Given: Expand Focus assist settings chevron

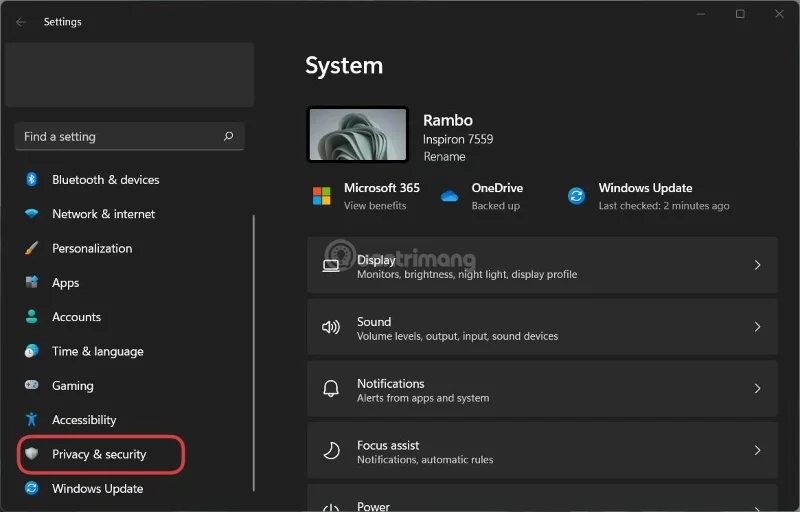Looking at the screenshot, I should click(x=757, y=450).
